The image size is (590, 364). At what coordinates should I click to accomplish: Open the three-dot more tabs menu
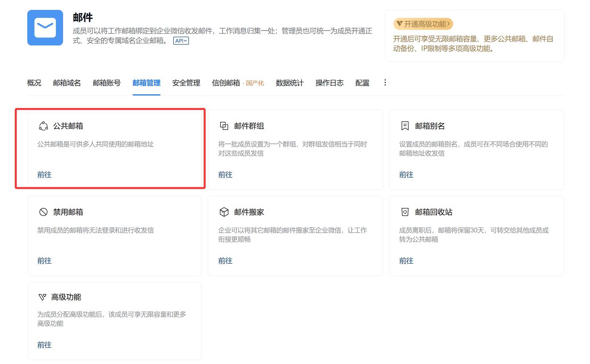[x=385, y=83]
